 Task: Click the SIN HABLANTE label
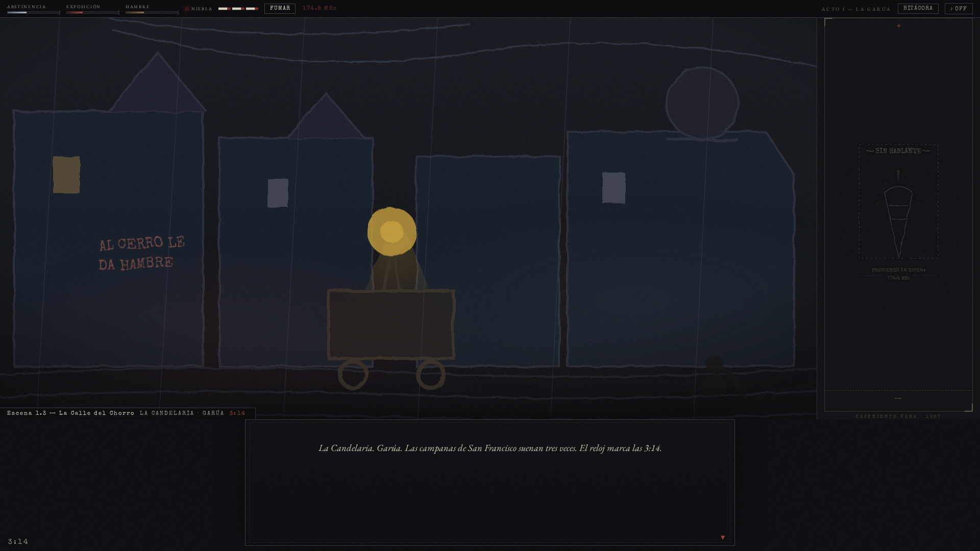point(898,151)
